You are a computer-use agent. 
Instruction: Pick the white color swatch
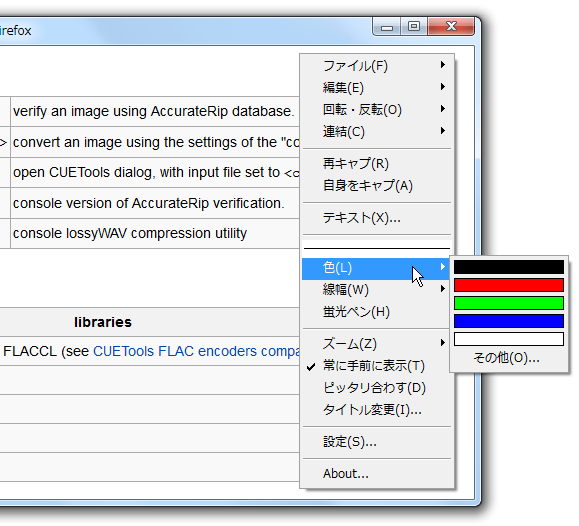(x=509, y=339)
